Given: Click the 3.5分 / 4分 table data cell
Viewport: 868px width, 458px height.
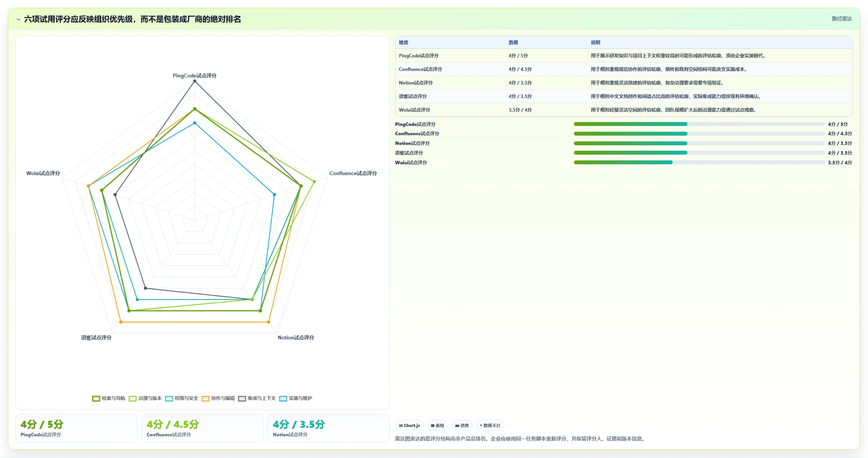Looking at the screenshot, I should 520,110.
